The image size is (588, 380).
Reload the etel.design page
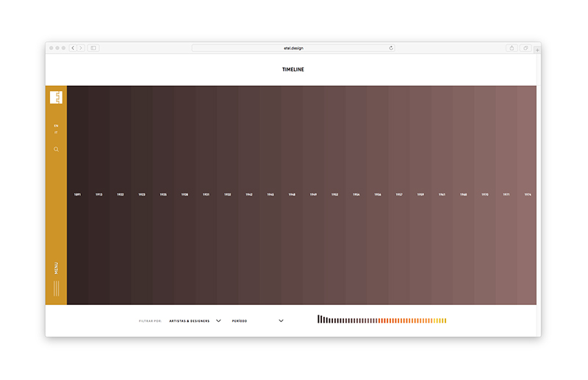[x=391, y=48]
